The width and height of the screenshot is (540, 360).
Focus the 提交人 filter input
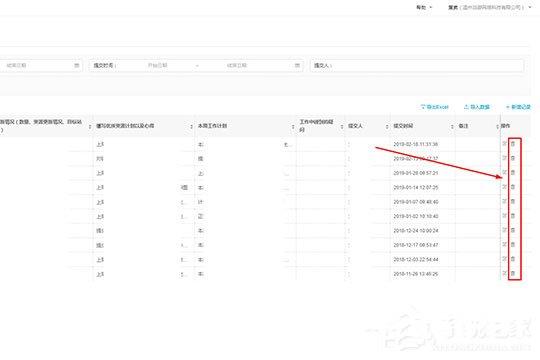coord(417,65)
